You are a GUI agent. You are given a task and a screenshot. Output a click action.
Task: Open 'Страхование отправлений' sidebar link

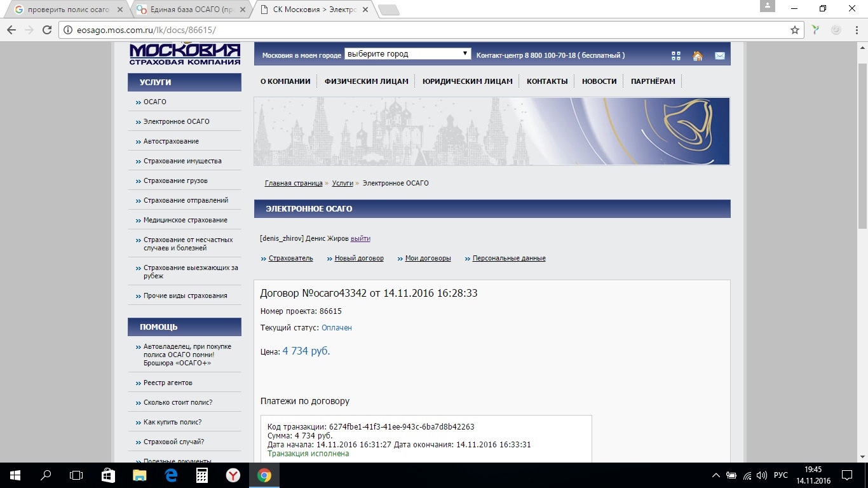click(x=186, y=200)
